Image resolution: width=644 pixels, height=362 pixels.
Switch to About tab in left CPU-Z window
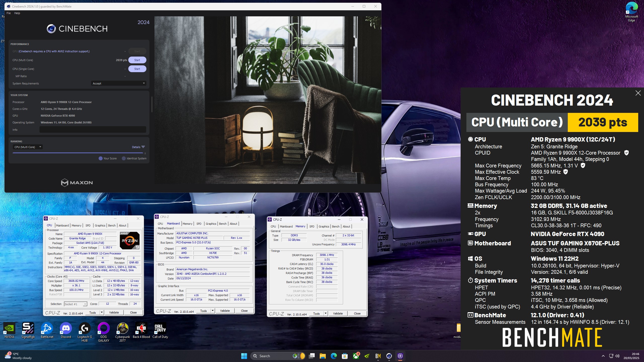[x=123, y=225]
